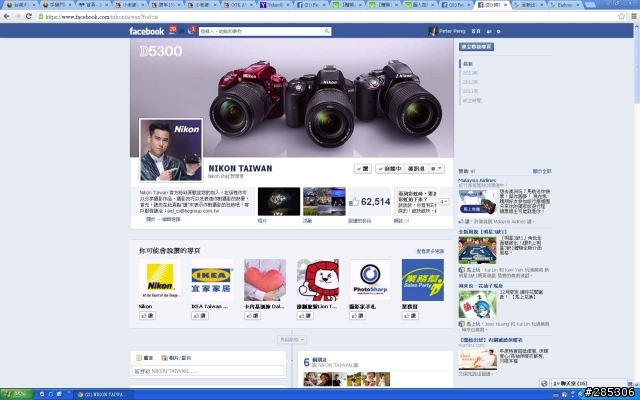The width and height of the screenshot is (640, 400).
Task: Open the gear dropdown on the page header
Action: pyautogui.click(x=436, y=169)
